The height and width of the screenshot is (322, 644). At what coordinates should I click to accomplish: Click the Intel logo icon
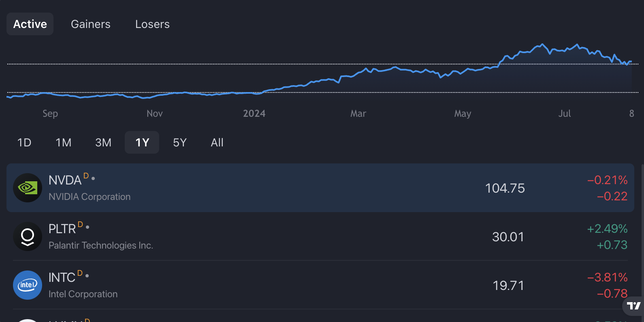click(x=28, y=285)
